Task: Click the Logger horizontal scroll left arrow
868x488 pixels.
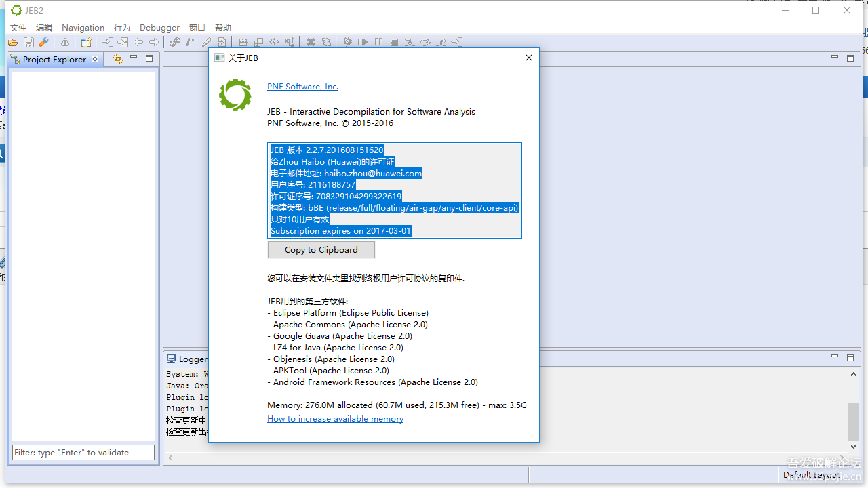Action: pos(170,458)
